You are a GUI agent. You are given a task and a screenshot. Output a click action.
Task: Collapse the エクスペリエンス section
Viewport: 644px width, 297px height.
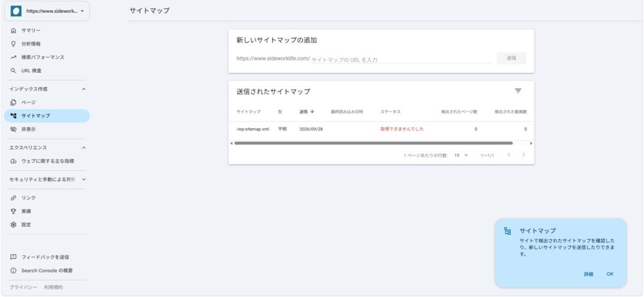click(x=84, y=148)
